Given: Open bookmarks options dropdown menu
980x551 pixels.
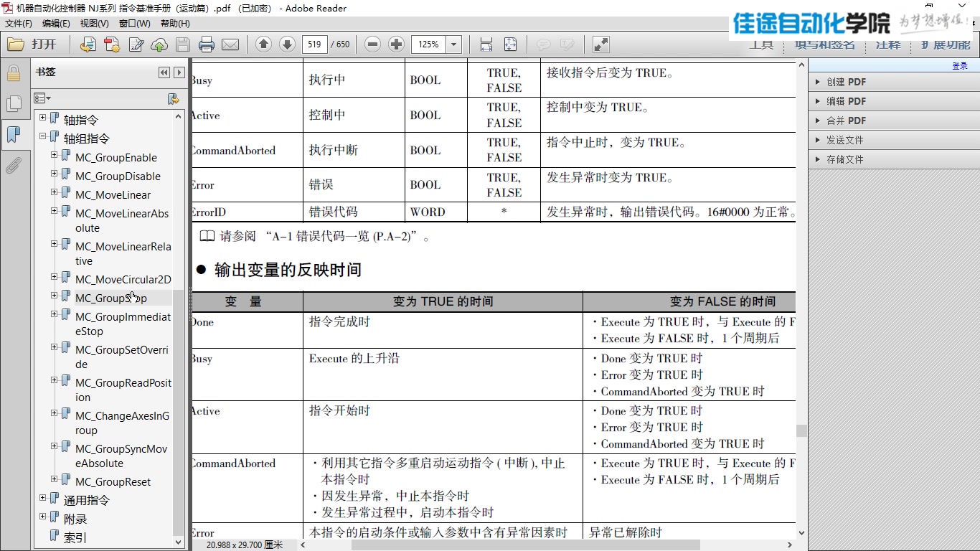Looking at the screenshot, I should [42, 98].
